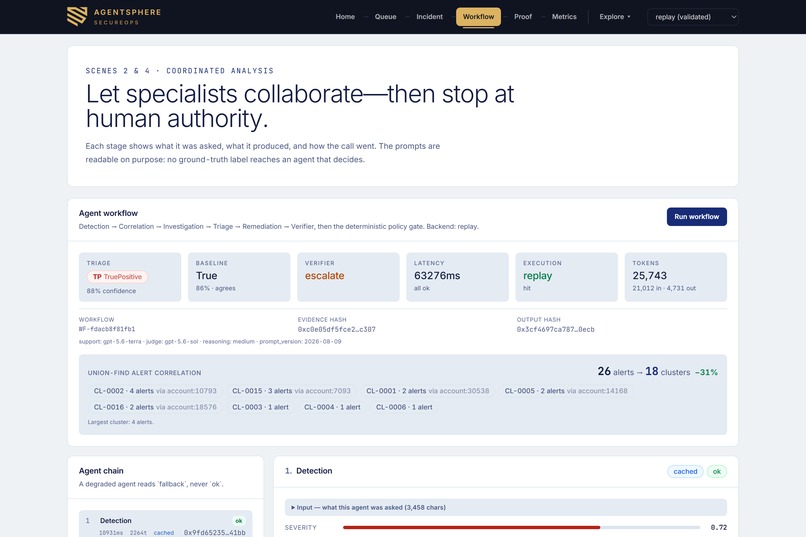Select cluster chip CL-0016 via account:18576
This screenshot has height=537, width=806.
coord(155,407)
